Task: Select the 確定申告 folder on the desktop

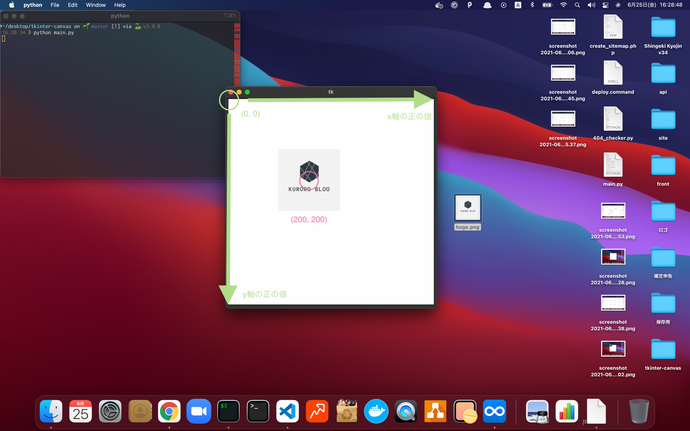Action: point(663,262)
